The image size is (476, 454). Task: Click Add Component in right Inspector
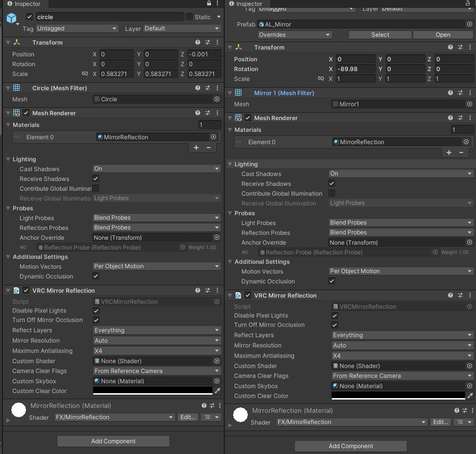click(351, 446)
